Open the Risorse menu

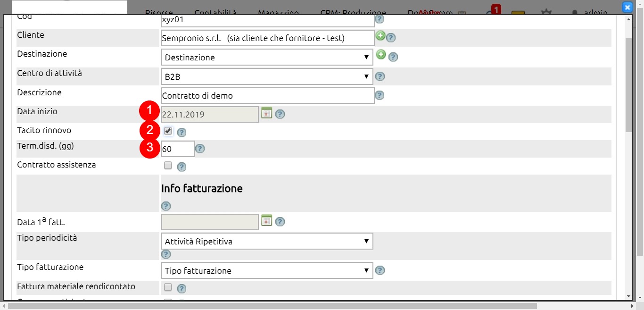[x=159, y=13]
